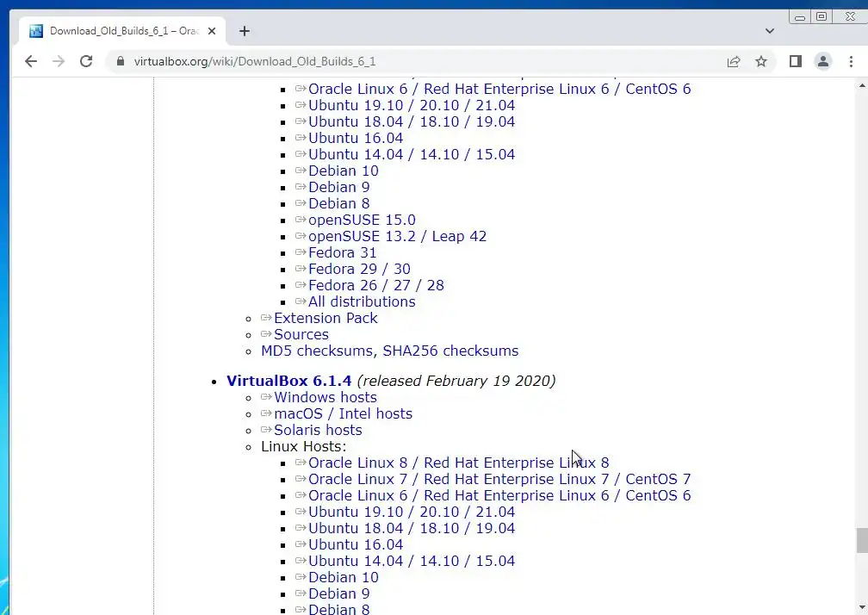
Task: Open a new tab
Action: (245, 31)
